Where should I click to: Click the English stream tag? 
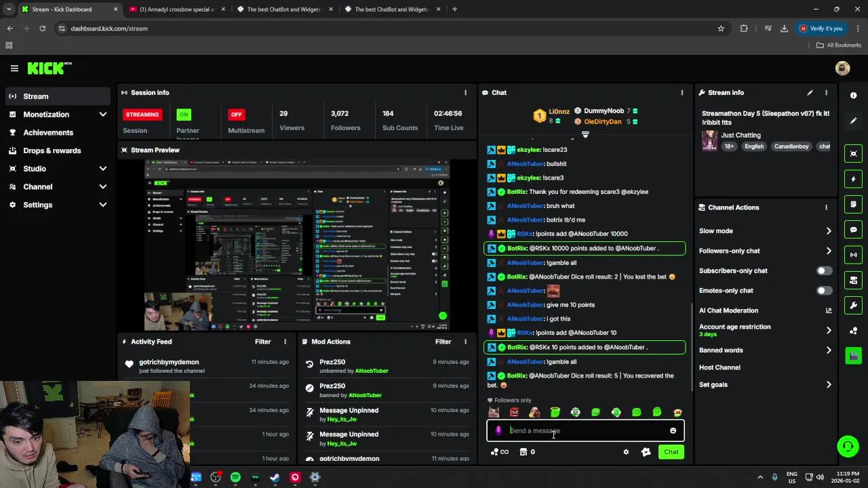(754, 146)
